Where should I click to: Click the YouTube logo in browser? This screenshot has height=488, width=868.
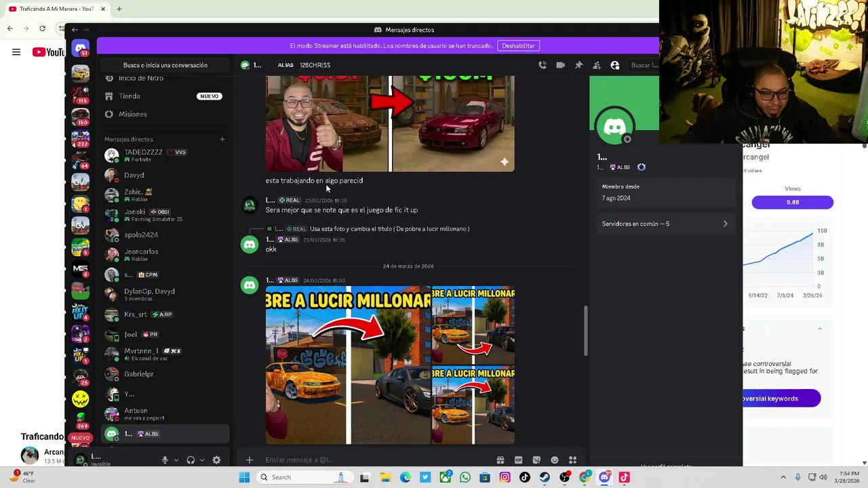(48, 52)
